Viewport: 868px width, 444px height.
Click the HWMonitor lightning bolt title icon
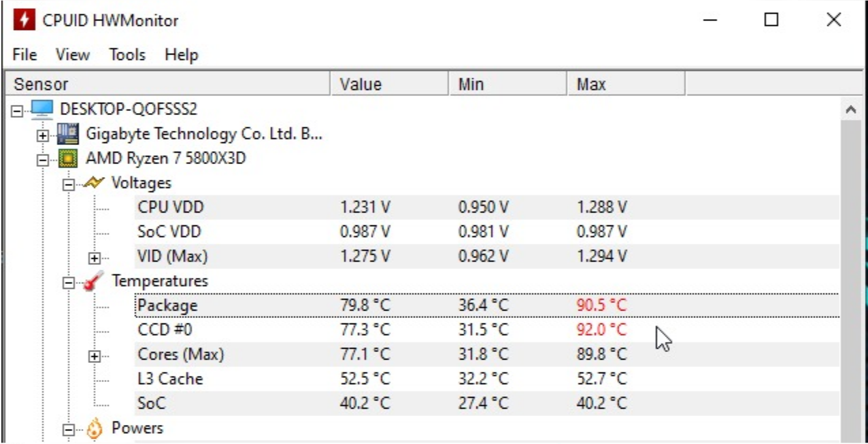click(24, 20)
